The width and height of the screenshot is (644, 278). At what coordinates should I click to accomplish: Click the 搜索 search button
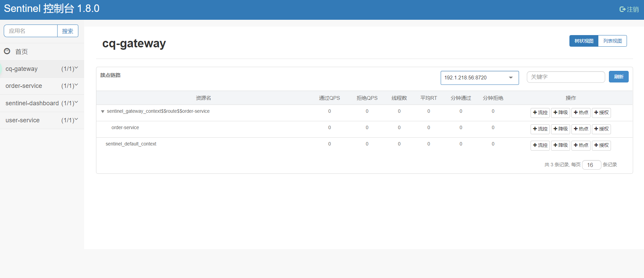[67, 31]
